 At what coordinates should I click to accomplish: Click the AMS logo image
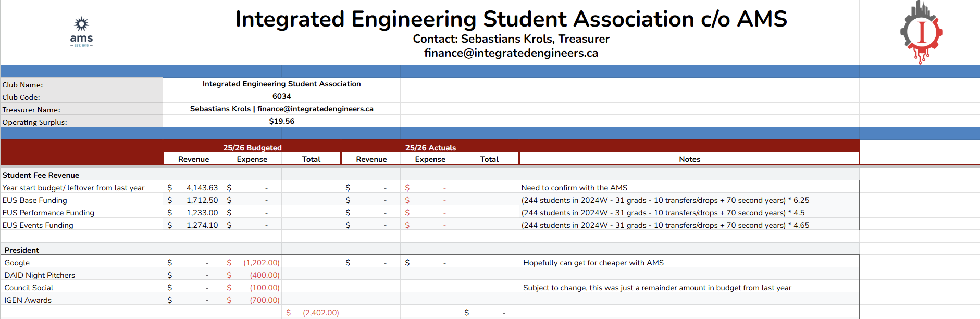pyautogui.click(x=81, y=32)
